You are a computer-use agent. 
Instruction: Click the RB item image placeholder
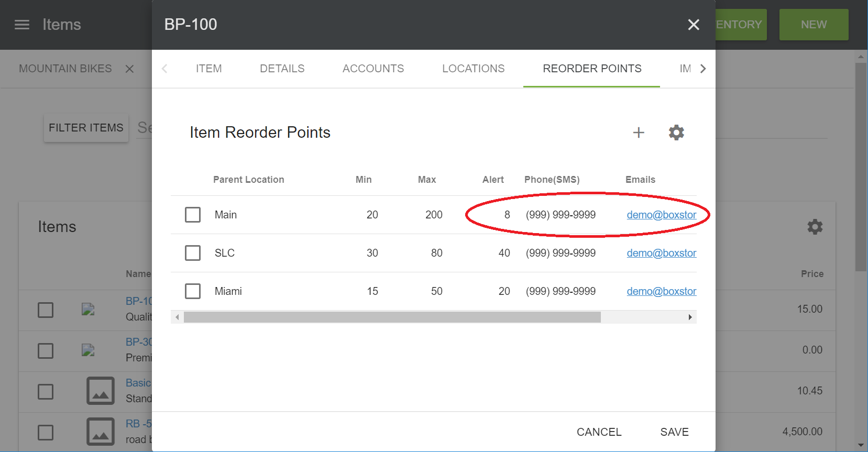coord(100,432)
